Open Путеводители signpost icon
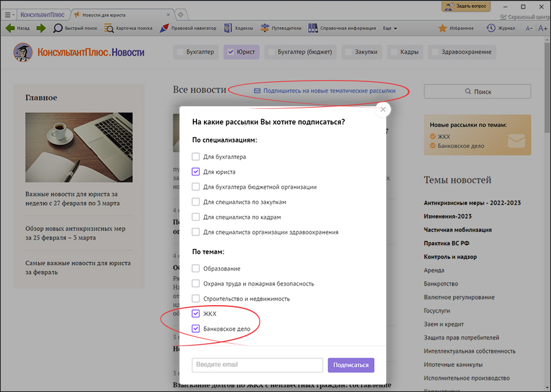551x392 pixels. tap(265, 28)
